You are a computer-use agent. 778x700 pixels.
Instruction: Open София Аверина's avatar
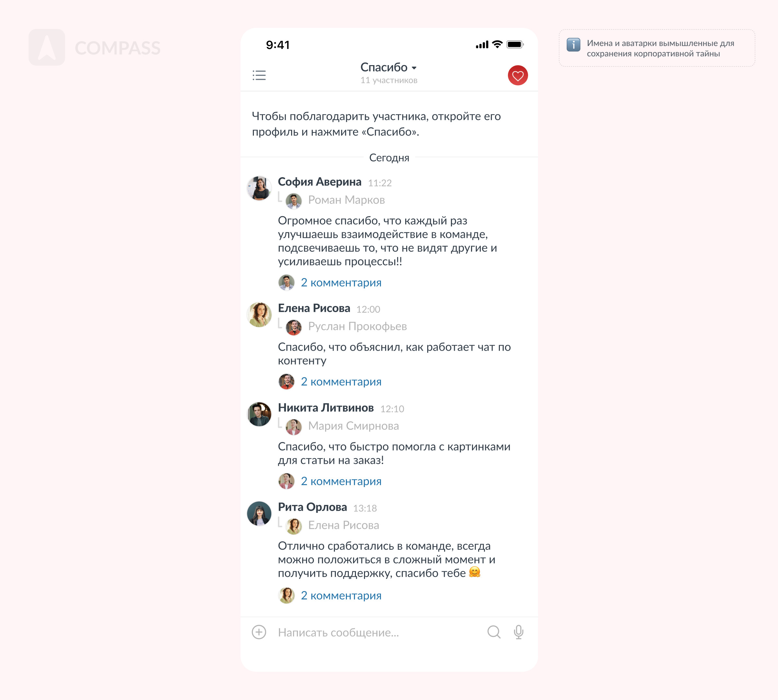click(259, 189)
